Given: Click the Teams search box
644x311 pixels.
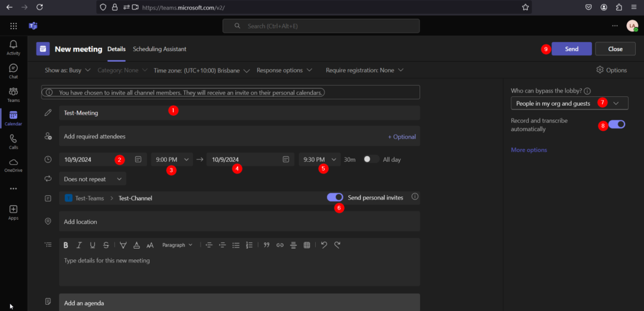Looking at the screenshot, I should 321,26.
